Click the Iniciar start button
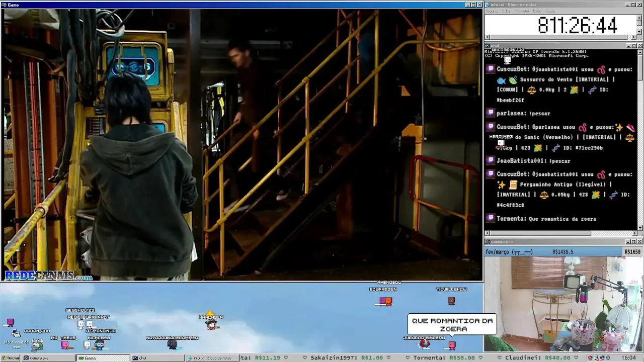This screenshot has width=644, height=362. (x=10, y=358)
